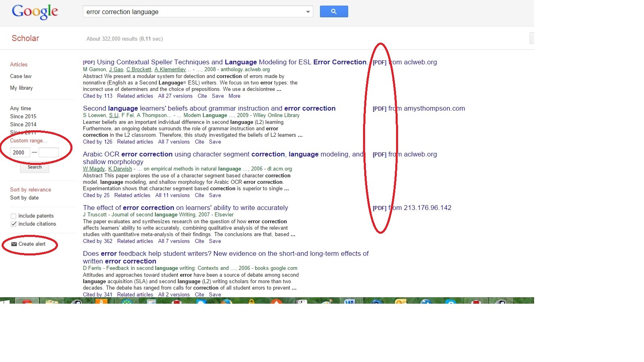644x362 pixels.
Task: Click Cited by 126
Action: point(98,142)
